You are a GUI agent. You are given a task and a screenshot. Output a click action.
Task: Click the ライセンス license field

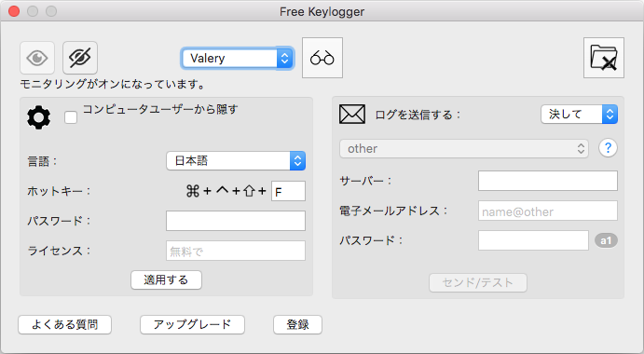point(236,251)
